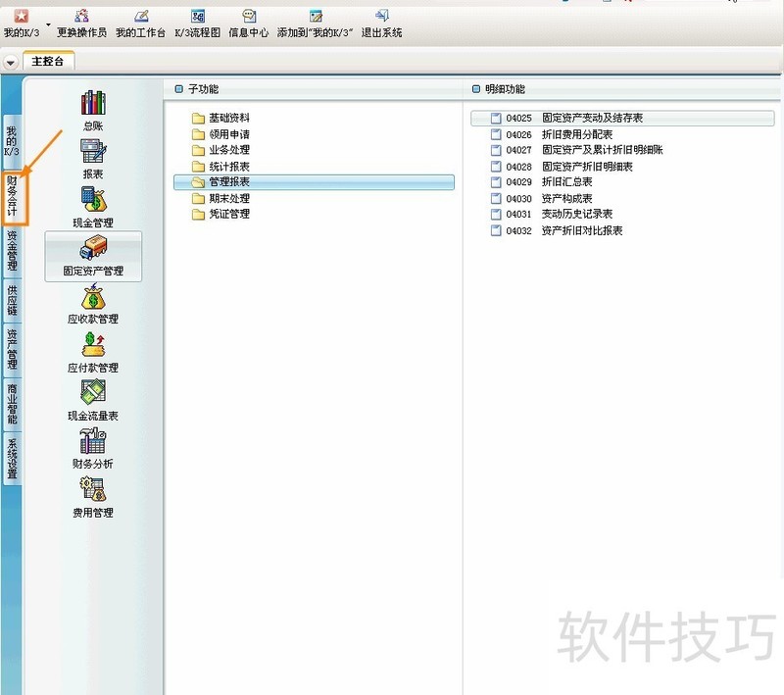Open the 现金流量表 module icon
784x695 pixels.
click(93, 400)
